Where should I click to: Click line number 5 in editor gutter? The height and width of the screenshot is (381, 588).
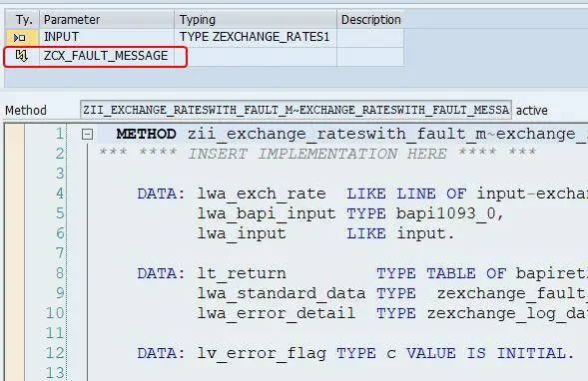[x=60, y=213]
